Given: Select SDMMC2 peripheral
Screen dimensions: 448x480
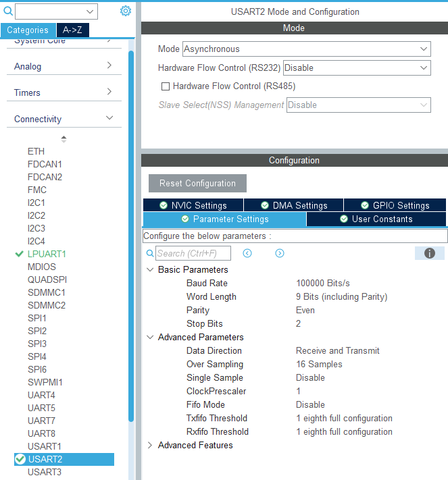Looking at the screenshot, I should pyautogui.click(x=47, y=306).
